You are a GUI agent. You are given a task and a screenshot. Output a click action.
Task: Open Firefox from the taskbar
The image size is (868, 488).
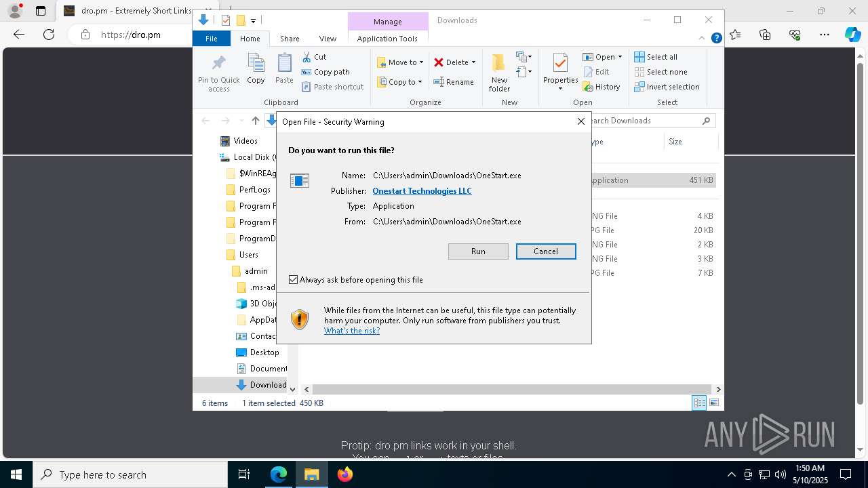pyautogui.click(x=345, y=474)
